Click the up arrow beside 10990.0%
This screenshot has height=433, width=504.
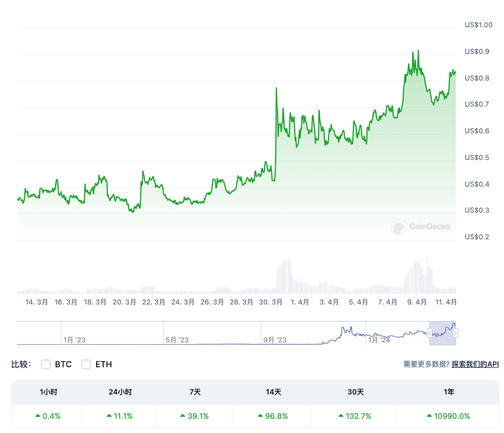click(429, 416)
